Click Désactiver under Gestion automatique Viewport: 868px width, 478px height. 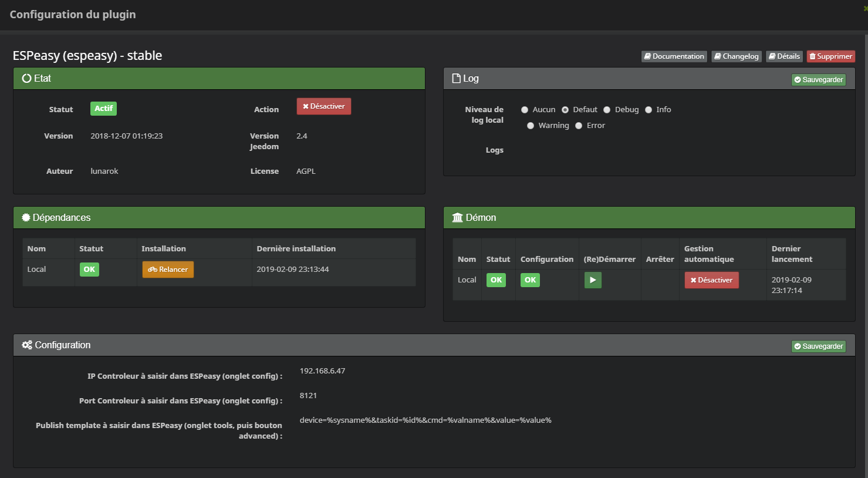[x=711, y=280]
